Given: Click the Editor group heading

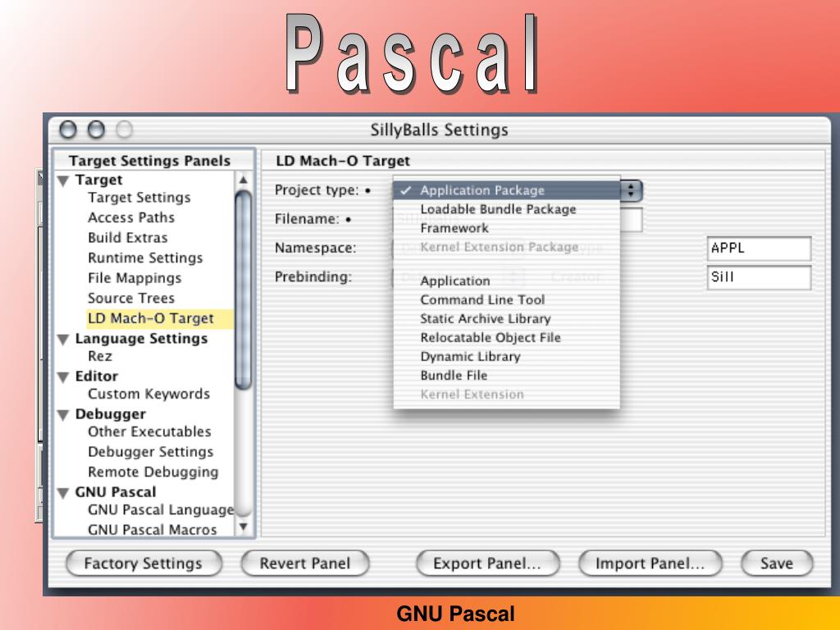Looking at the screenshot, I should click(x=97, y=377).
